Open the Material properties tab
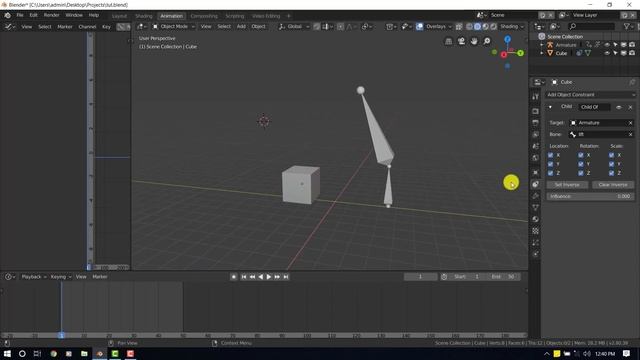The height and width of the screenshot is (360, 640). (x=536, y=219)
